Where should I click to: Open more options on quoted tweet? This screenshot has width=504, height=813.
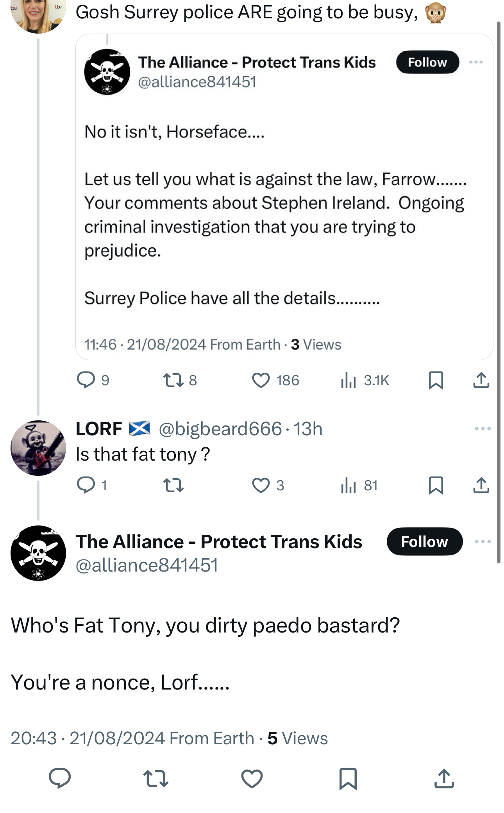[x=476, y=62]
